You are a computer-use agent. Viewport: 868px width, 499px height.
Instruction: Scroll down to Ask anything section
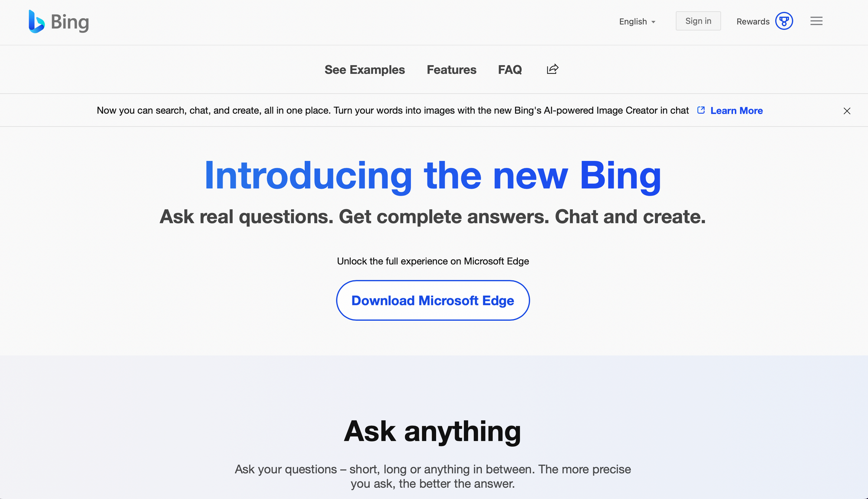coord(433,430)
